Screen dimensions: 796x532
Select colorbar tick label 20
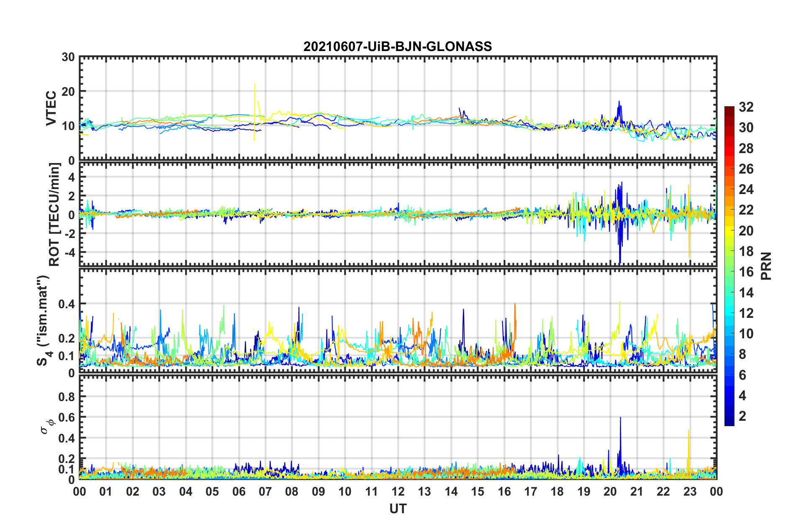click(746, 231)
